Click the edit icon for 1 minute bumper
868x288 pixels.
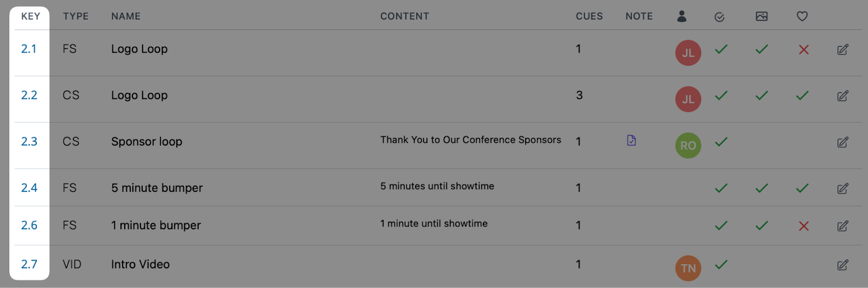[x=843, y=226]
